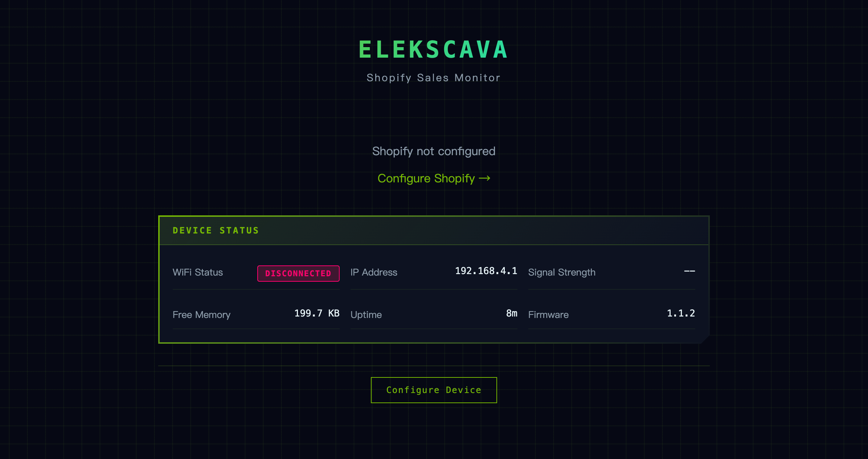Screen dimensions: 868x459
Task: Select the Shopify Sales Monitor subtitle
Action: click(x=433, y=77)
